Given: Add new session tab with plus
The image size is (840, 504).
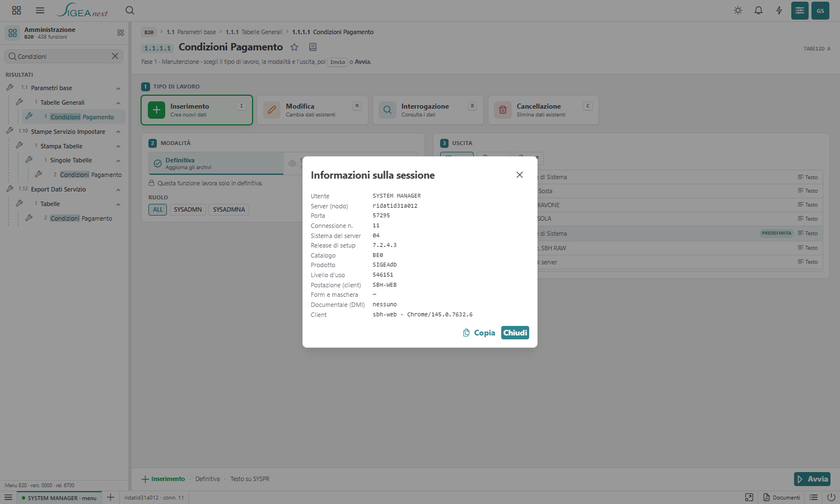Looking at the screenshot, I should pyautogui.click(x=110, y=497).
